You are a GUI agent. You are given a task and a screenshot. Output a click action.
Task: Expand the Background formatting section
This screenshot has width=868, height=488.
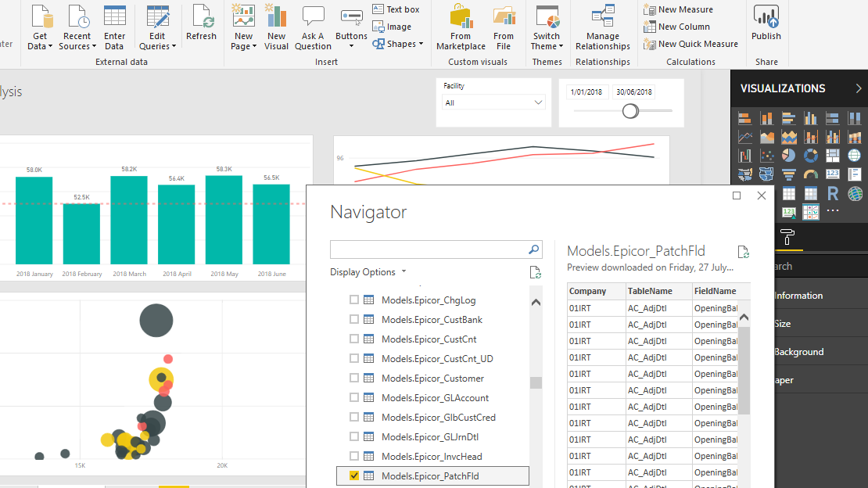click(x=798, y=352)
